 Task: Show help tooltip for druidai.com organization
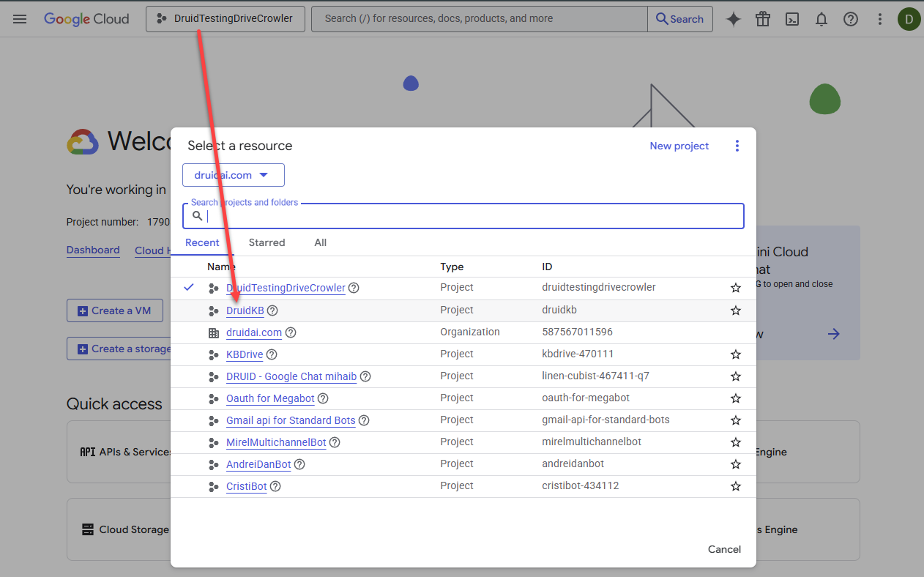[x=291, y=332]
